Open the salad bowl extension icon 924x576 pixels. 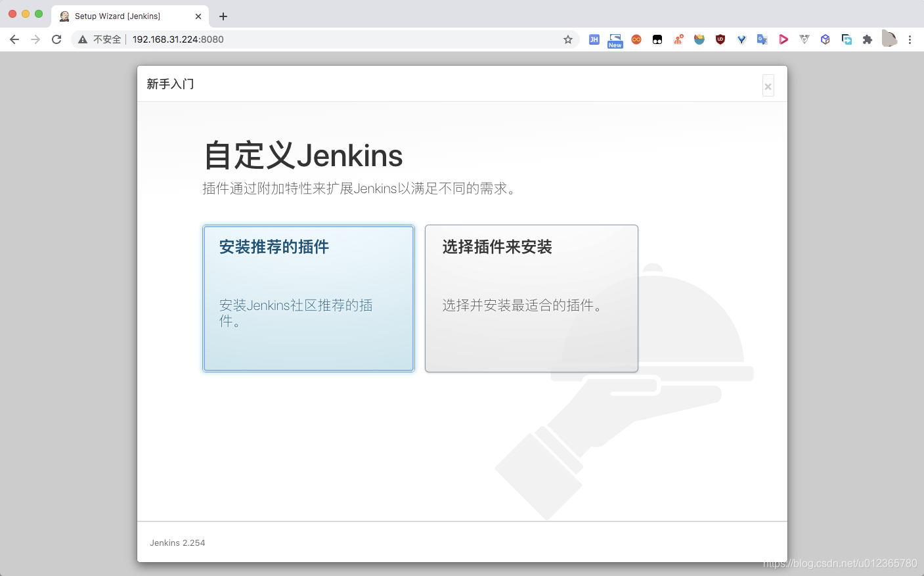click(x=699, y=39)
